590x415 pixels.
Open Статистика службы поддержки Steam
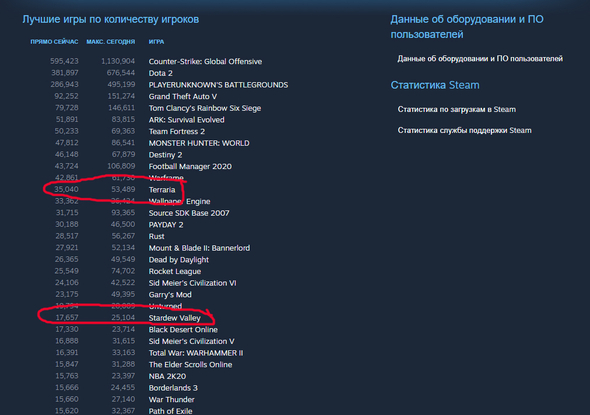[464, 131]
